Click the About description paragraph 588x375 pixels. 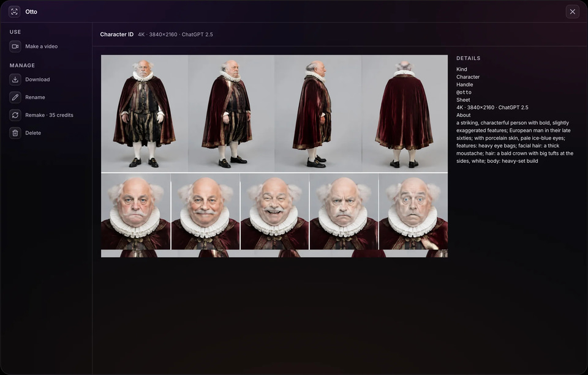click(514, 142)
